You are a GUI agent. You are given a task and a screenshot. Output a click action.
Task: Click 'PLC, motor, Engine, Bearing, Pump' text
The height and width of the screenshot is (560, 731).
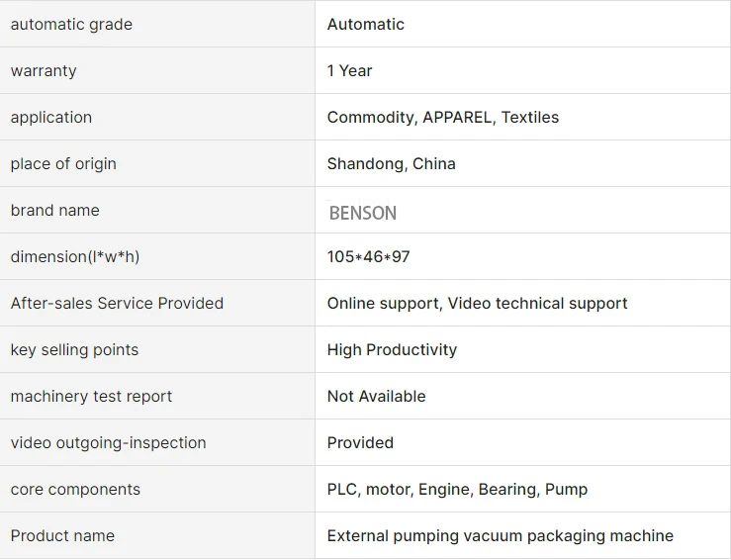click(458, 490)
